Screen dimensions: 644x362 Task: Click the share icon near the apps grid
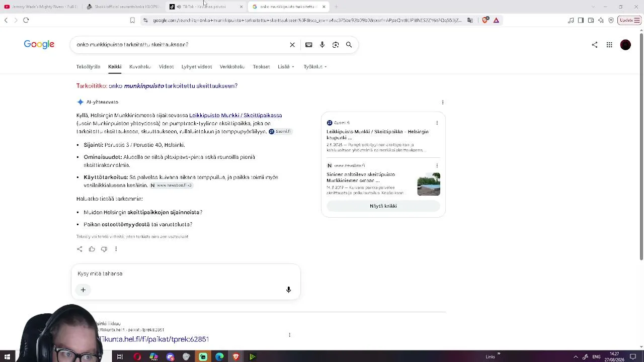(x=595, y=45)
